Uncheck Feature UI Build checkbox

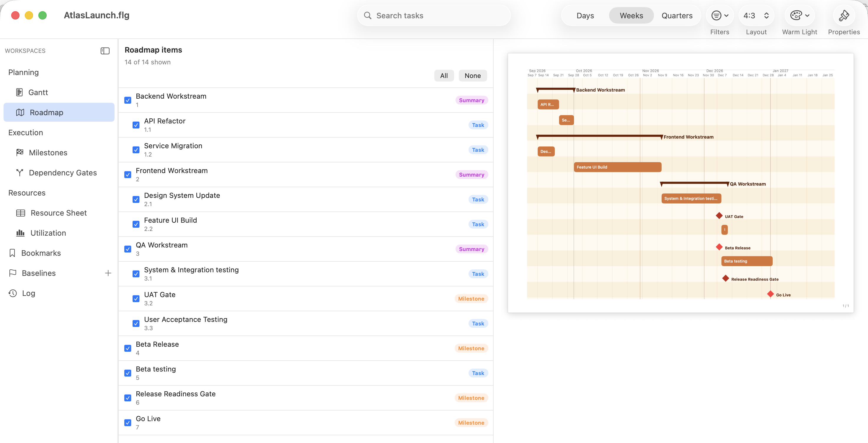(136, 224)
